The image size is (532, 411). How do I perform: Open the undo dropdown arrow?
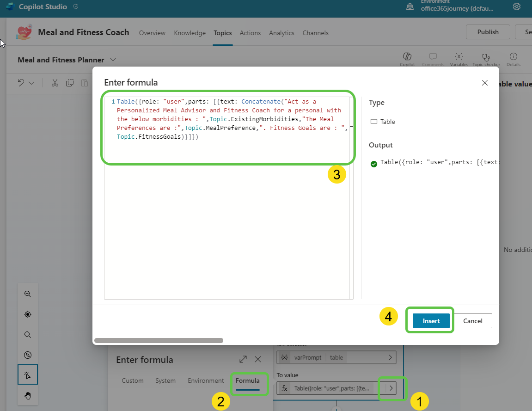[x=31, y=83]
